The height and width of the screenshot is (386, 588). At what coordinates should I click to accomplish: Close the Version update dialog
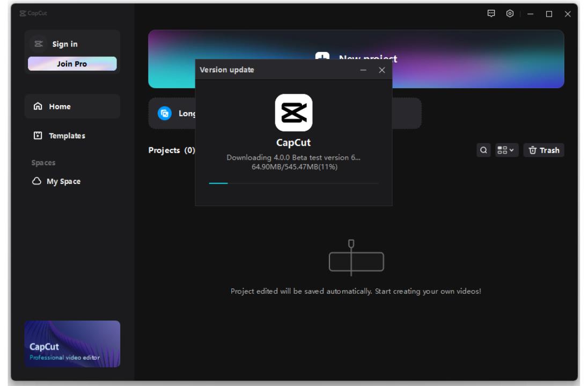pyautogui.click(x=382, y=70)
